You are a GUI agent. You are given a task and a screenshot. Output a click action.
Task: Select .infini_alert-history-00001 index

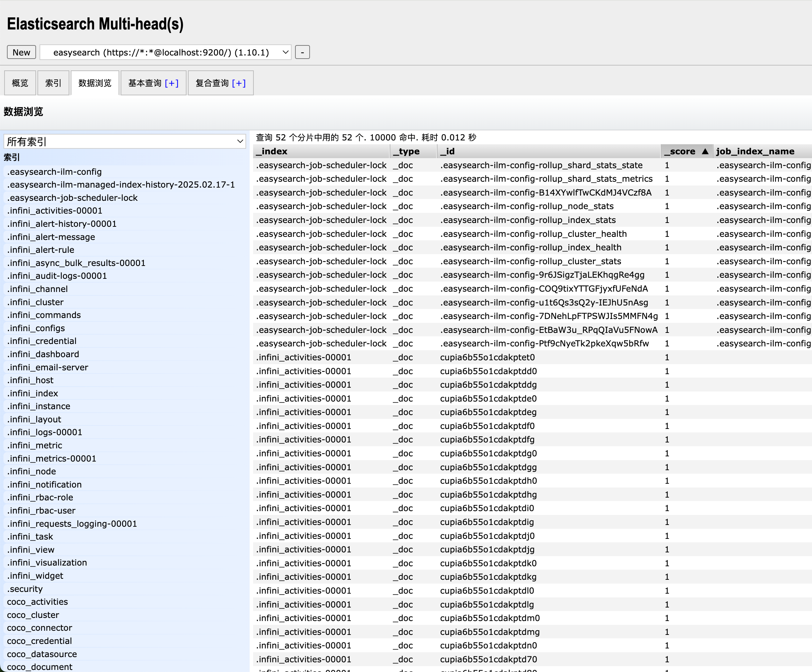[124, 224]
